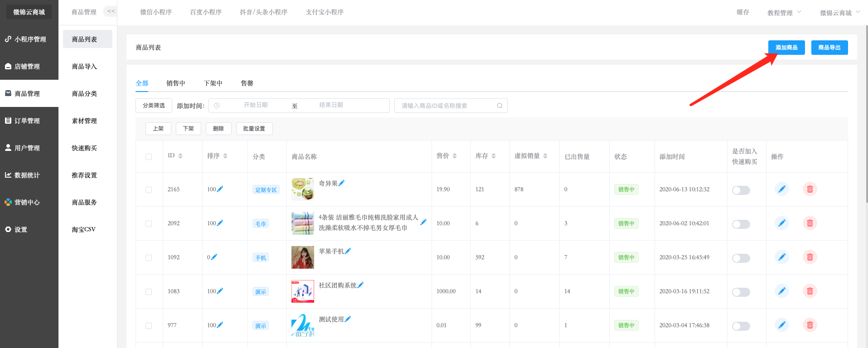Screen dimensions: 868x348
Task: Switch to the 销售中 tab
Action: coord(176,83)
